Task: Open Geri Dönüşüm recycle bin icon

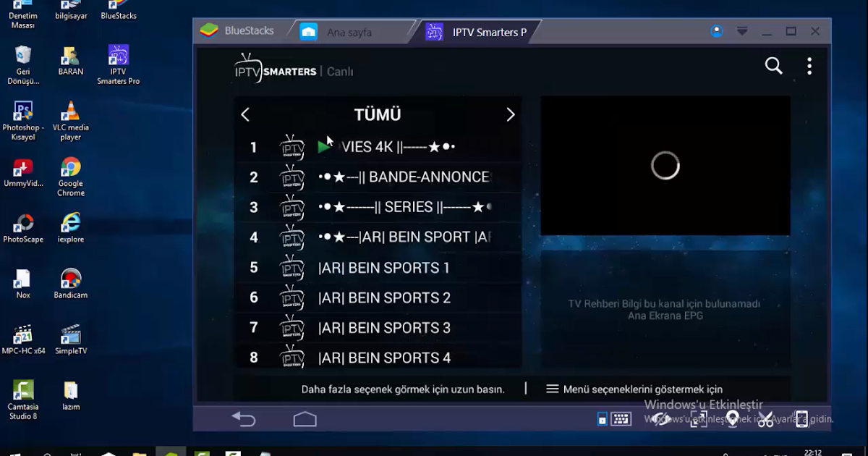Action: point(23,65)
